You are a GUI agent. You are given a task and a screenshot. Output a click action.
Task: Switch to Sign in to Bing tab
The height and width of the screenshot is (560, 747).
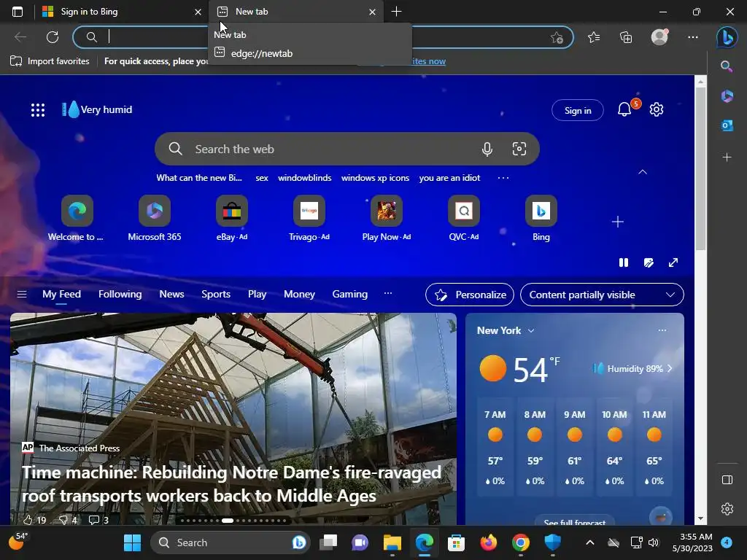click(122, 12)
